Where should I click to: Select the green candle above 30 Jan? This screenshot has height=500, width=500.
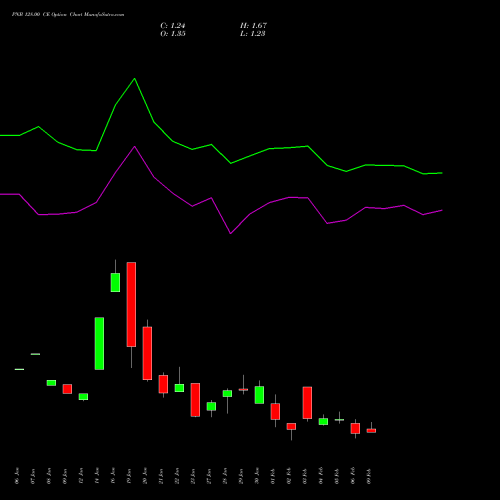coord(259,395)
